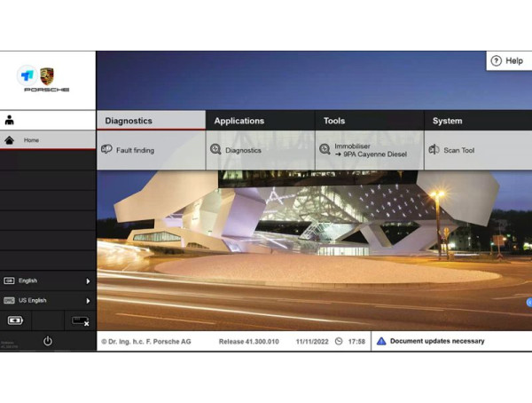This screenshot has height=403, width=532.
Task: Click the Fault finding icon
Action: (106, 150)
